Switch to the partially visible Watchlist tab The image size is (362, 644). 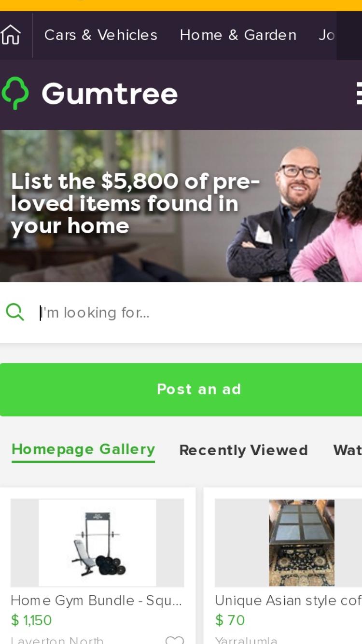(x=348, y=450)
